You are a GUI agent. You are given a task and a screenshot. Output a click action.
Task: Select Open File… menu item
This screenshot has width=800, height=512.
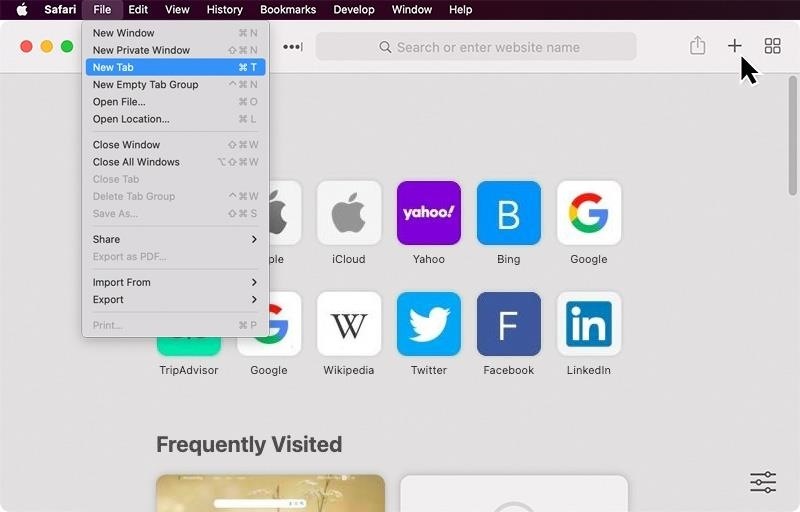pyautogui.click(x=174, y=101)
